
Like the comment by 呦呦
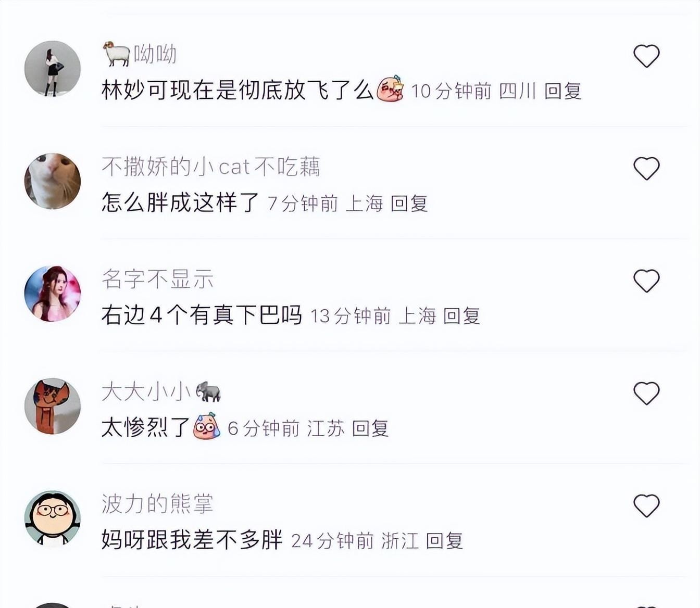[x=646, y=56]
